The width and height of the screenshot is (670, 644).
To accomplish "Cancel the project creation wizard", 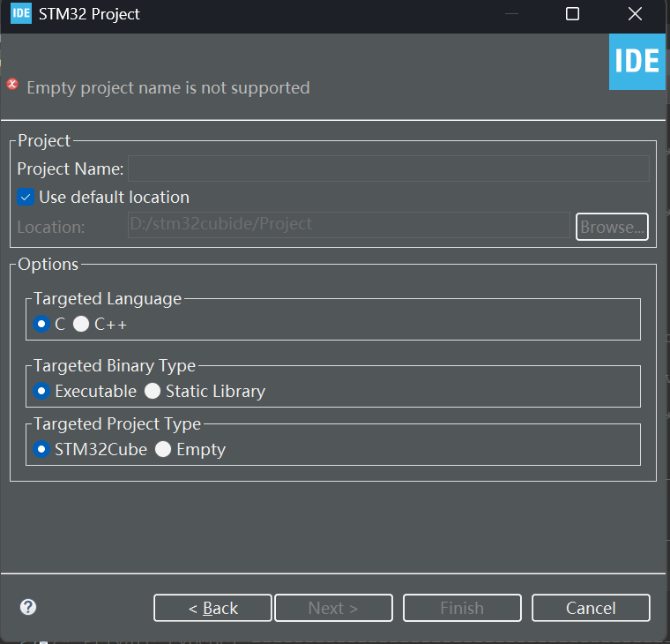I will click(x=591, y=608).
